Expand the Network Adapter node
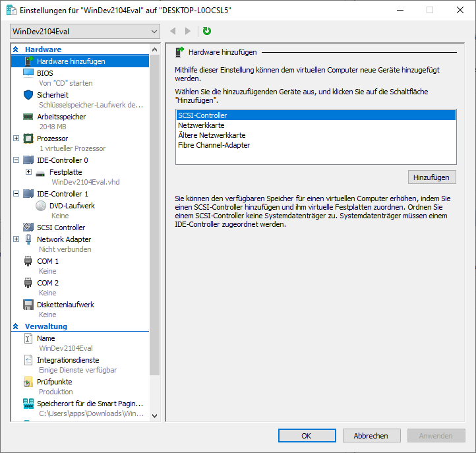Screen dimensions: 476x453 coord(16,239)
